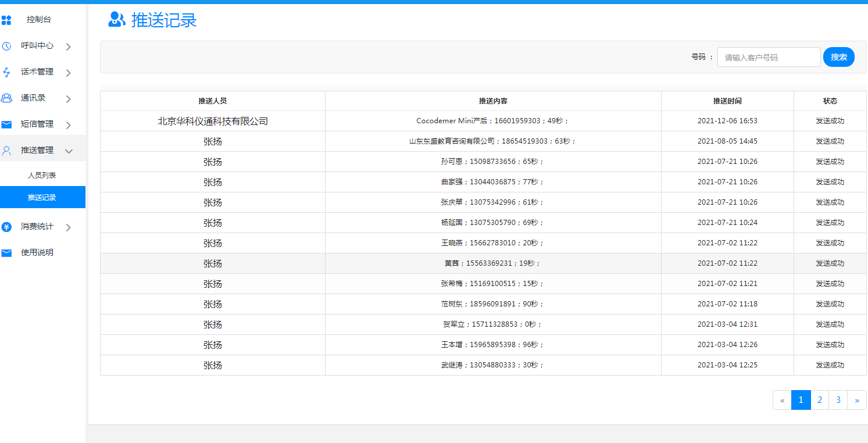Click the 推送时间 column header
The image size is (868, 443).
(x=727, y=101)
